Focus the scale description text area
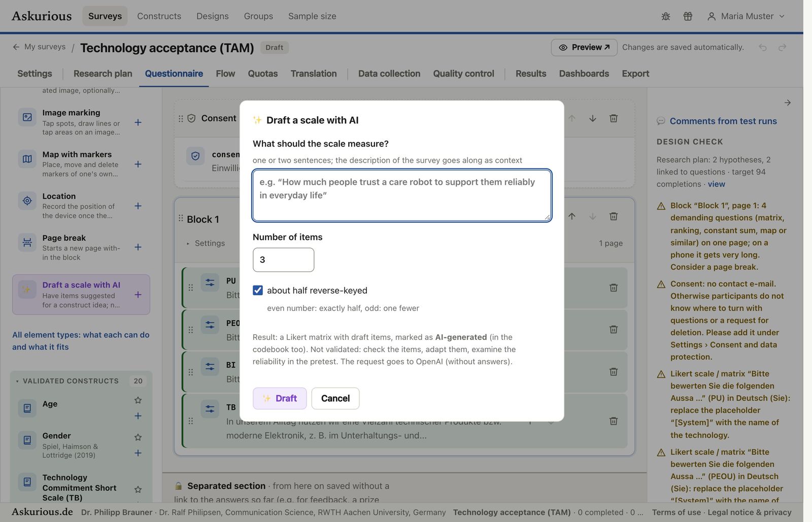Screen dimensions: 812x522 point(402,195)
